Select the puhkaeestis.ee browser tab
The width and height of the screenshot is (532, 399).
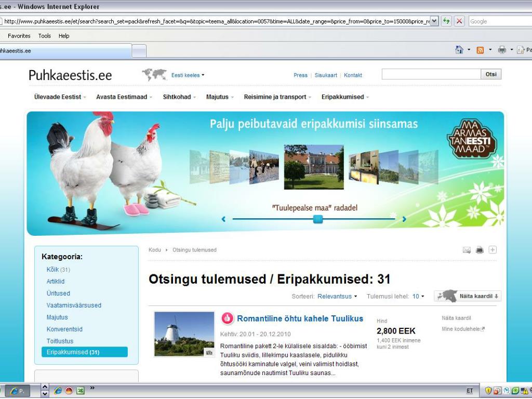tap(65, 51)
